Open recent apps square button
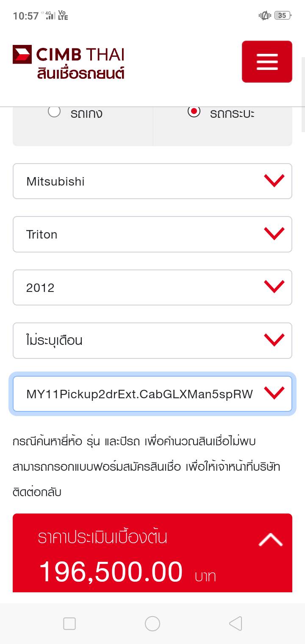The height and width of the screenshot is (644, 305). 69,624
